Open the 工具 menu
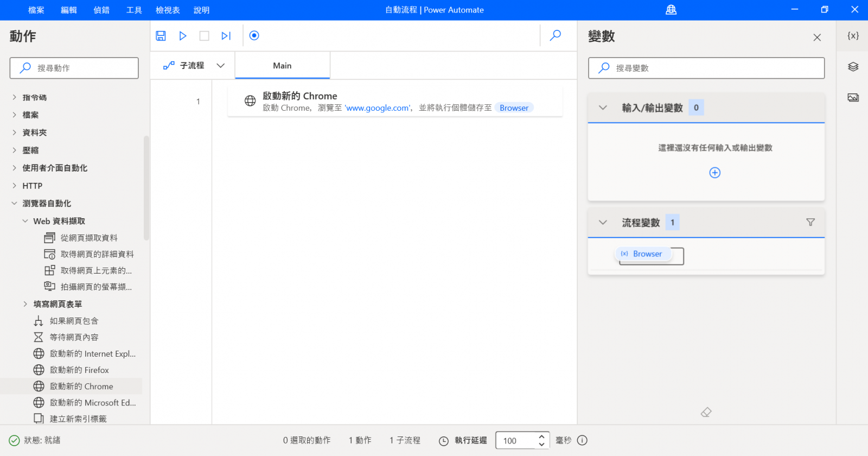The height and width of the screenshot is (456, 868). pos(134,10)
